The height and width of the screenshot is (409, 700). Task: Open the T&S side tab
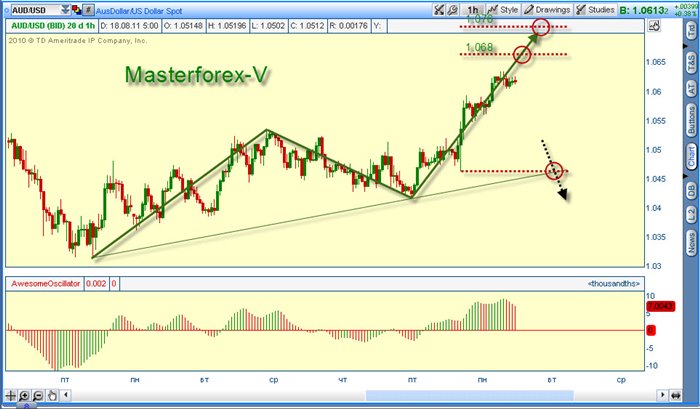click(691, 64)
